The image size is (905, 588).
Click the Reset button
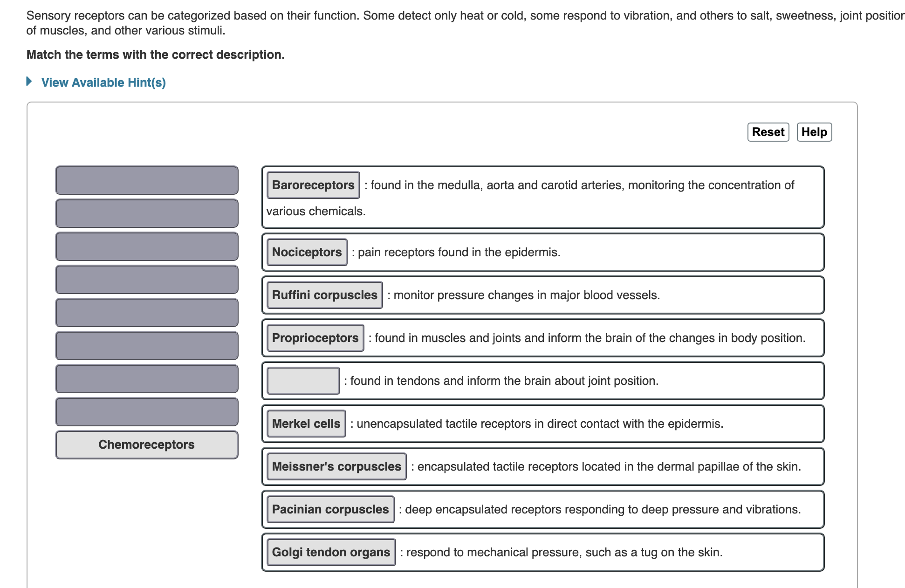(x=768, y=132)
